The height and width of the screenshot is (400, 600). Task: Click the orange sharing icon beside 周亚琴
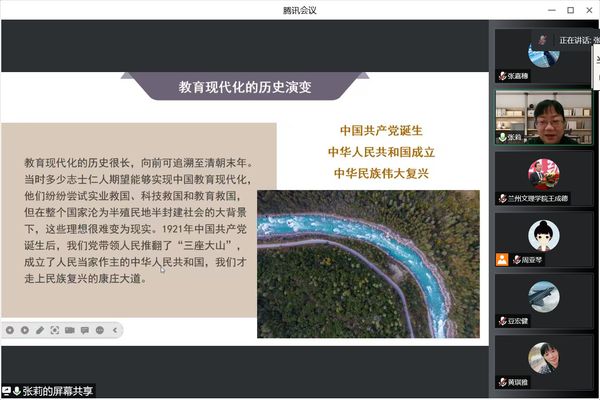tap(502, 259)
